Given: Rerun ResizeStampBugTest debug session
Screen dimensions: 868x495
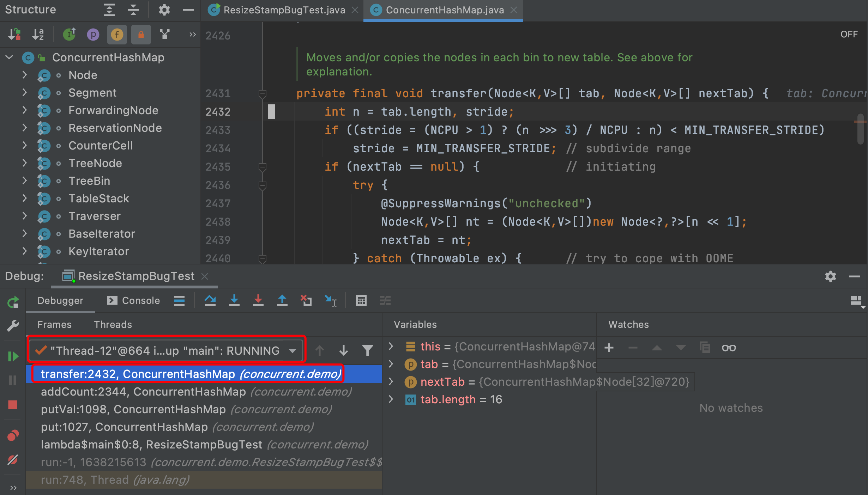Looking at the screenshot, I should 13,302.
